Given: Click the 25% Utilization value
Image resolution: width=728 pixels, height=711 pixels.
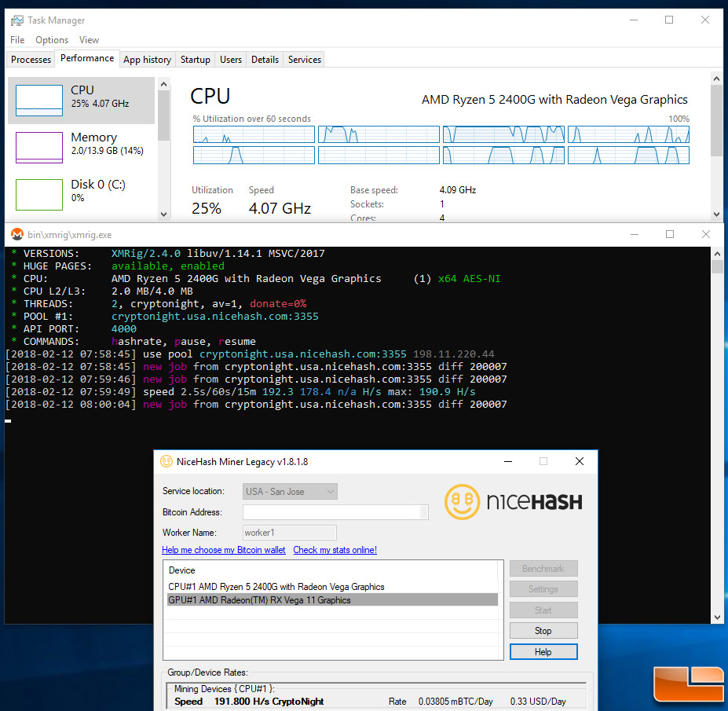Looking at the screenshot, I should [206, 208].
